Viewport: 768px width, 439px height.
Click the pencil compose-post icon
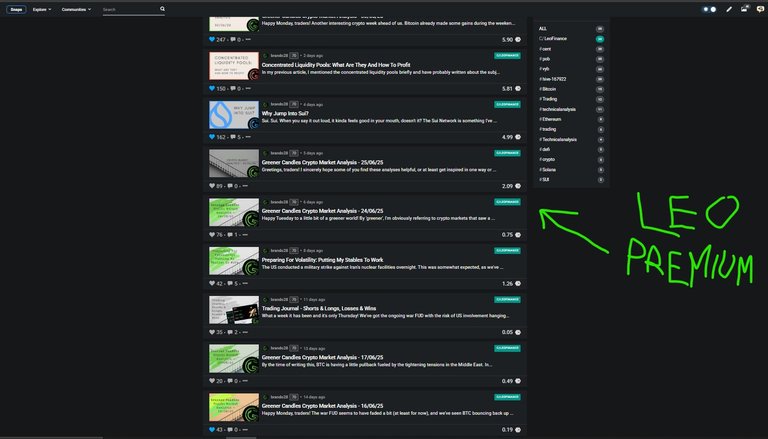(x=729, y=9)
